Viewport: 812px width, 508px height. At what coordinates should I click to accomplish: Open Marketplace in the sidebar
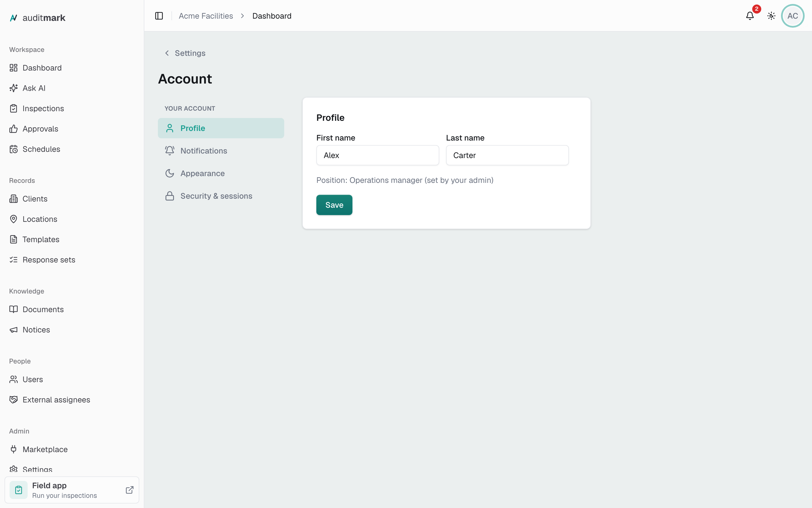pos(72,450)
